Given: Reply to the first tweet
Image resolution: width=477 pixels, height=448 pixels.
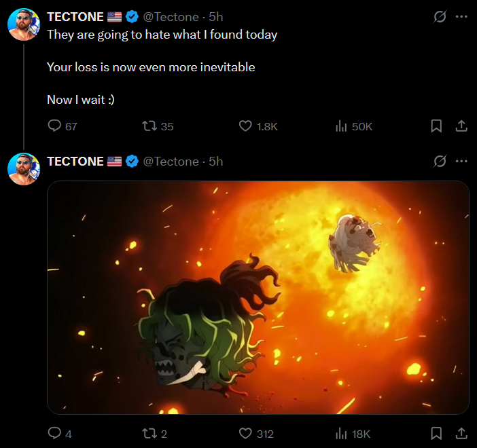Looking at the screenshot, I should coord(54,126).
